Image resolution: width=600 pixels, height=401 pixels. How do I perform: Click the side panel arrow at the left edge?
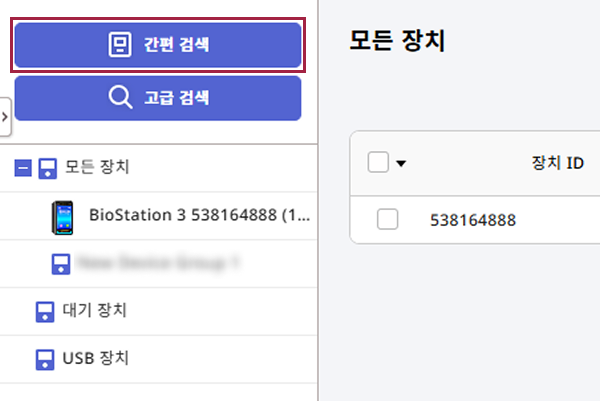(x=5, y=117)
